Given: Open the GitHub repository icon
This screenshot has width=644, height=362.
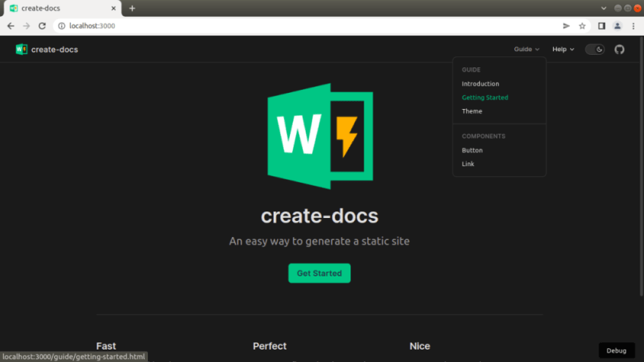Looking at the screenshot, I should pos(619,49).
